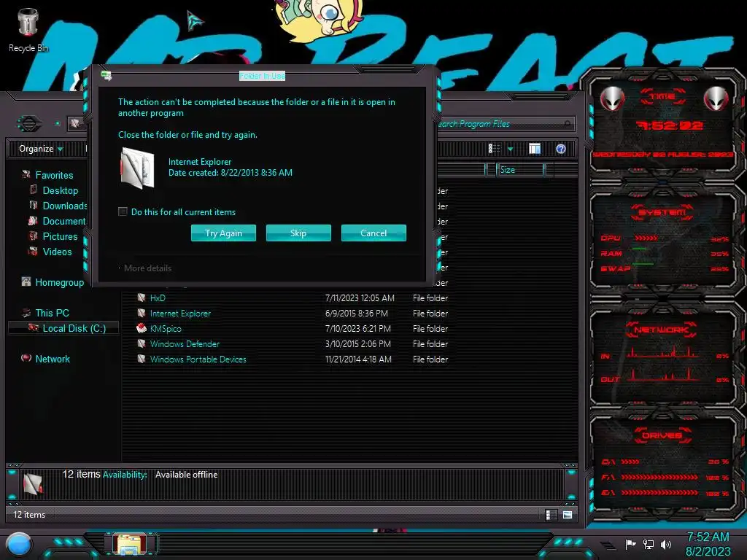
Task: Click the network tray icon
Action: coord(648,544)
